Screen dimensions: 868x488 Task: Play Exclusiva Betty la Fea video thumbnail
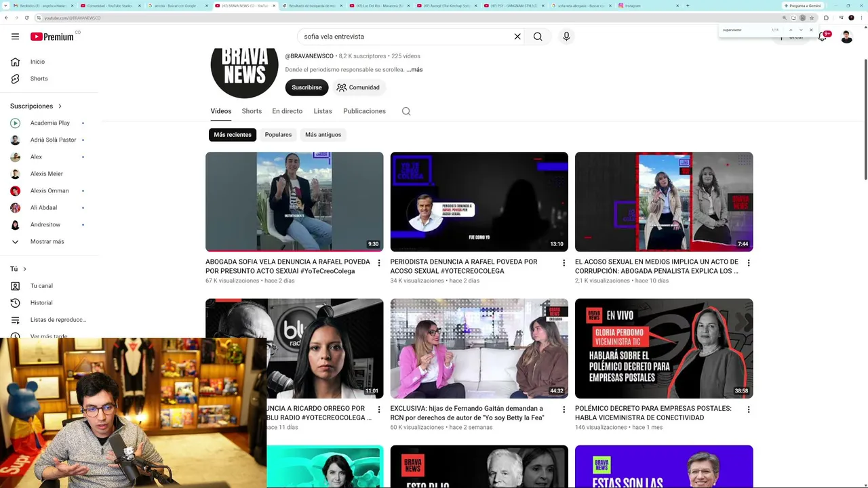click(479, 348)
